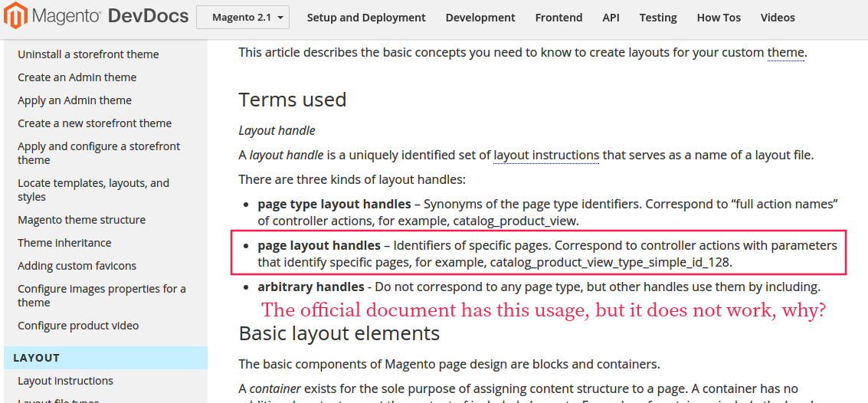Open the Frontend menu
The image size is (868, 403).
click(558, 18)
